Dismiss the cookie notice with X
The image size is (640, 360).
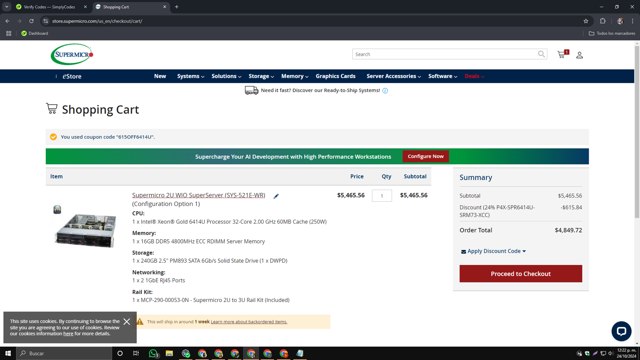[127, 322]
